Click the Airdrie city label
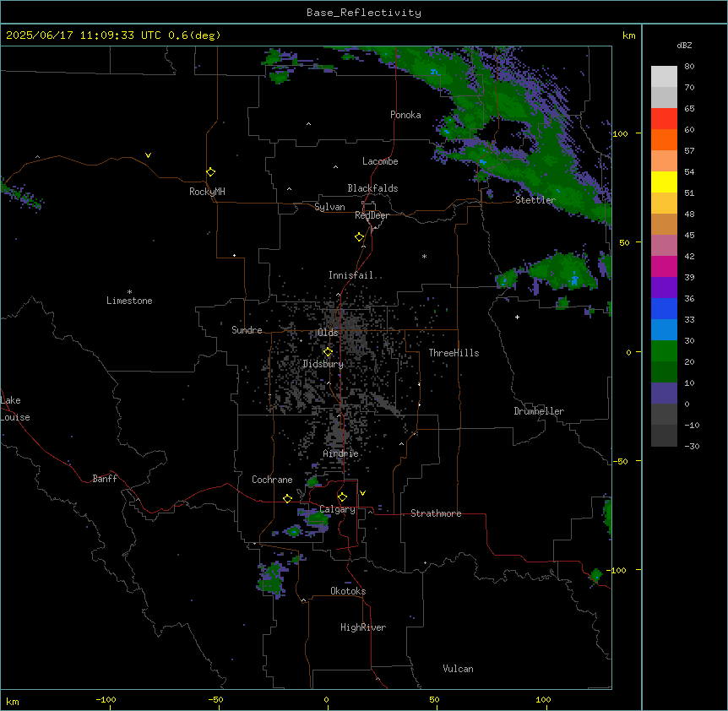The image size is (728, 711). (x=341, y=453)
